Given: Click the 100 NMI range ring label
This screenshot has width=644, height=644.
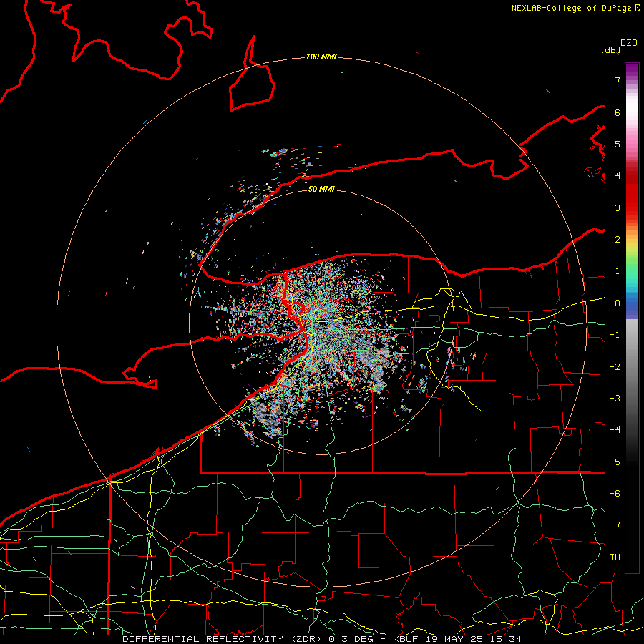Looking at the screenshot, I should (321, 57).
